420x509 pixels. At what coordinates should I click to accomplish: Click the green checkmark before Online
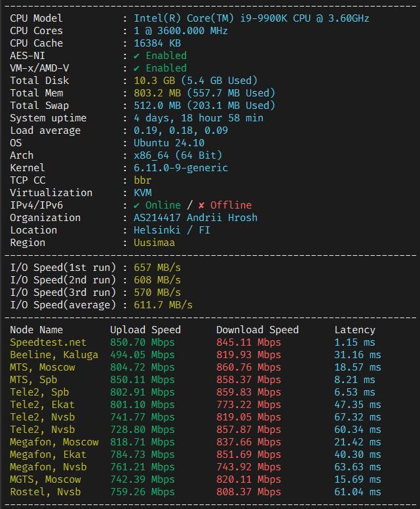tap(136, 205)
